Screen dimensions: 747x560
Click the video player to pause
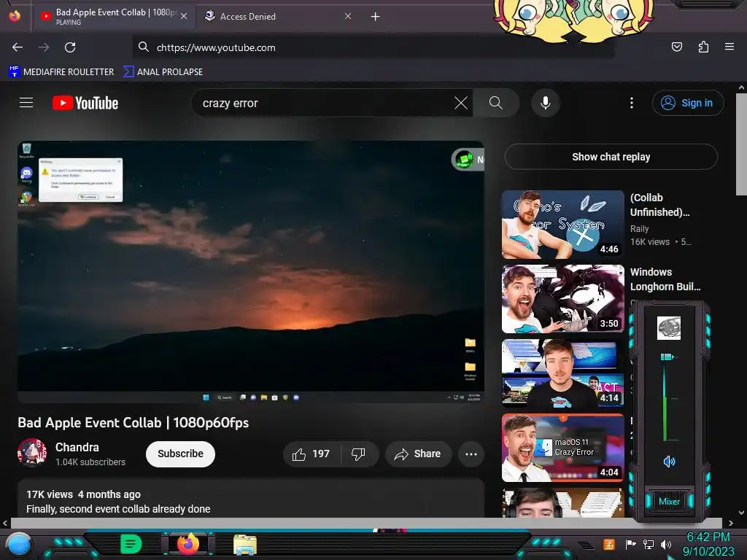pyautogui.click(x=251, y=272)
